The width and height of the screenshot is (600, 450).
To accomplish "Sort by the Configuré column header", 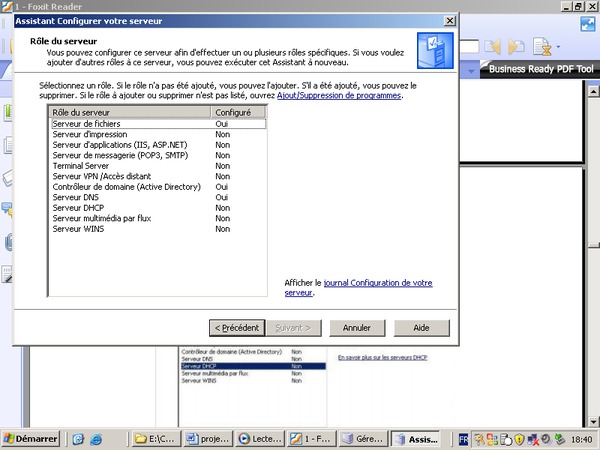I will click(x=239, y=113).
